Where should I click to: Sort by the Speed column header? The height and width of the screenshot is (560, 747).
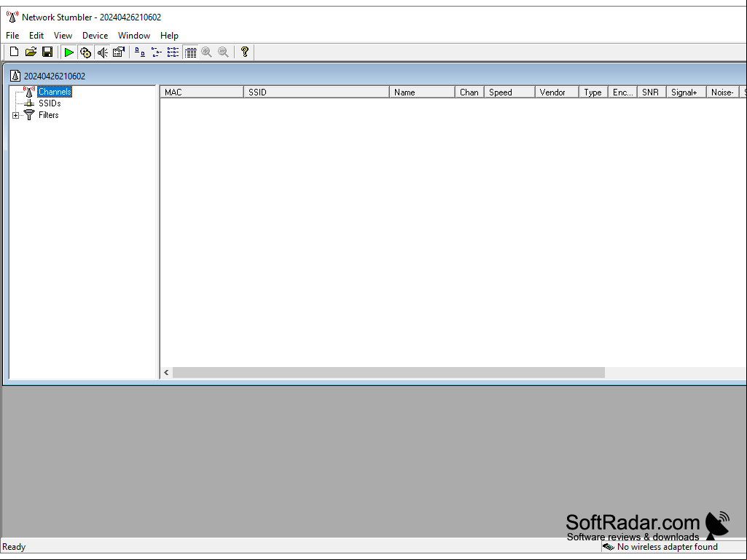509,92
